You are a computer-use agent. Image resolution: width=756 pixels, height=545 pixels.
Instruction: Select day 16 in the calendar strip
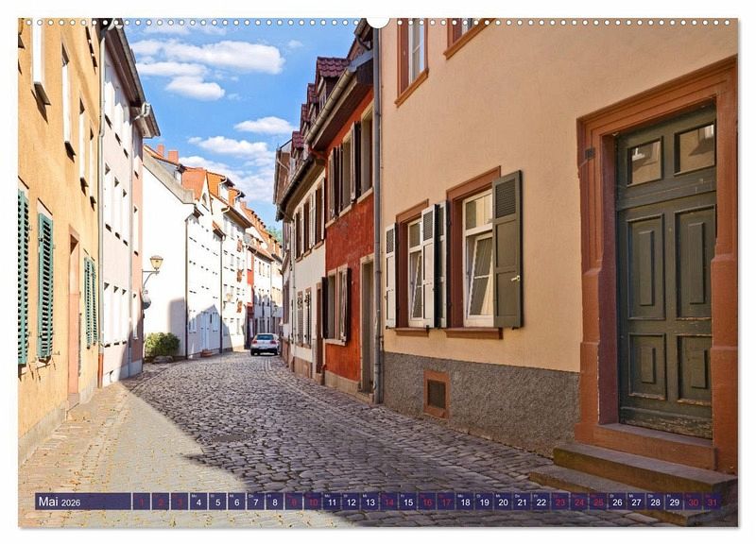tap(427, 502)
